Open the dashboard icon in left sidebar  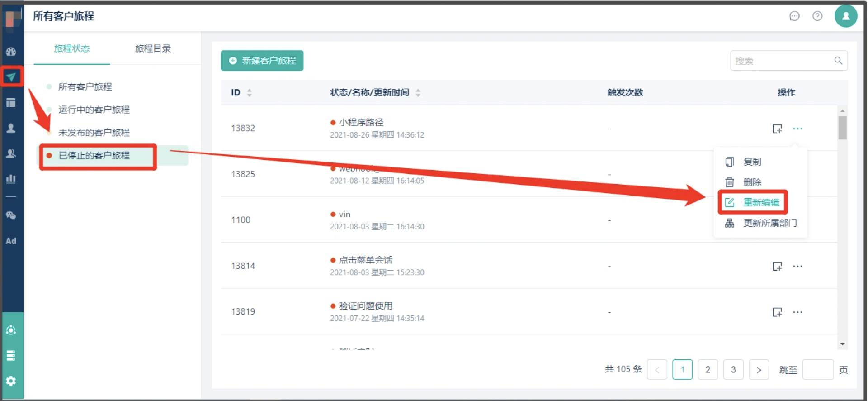(x=11, y=52)
